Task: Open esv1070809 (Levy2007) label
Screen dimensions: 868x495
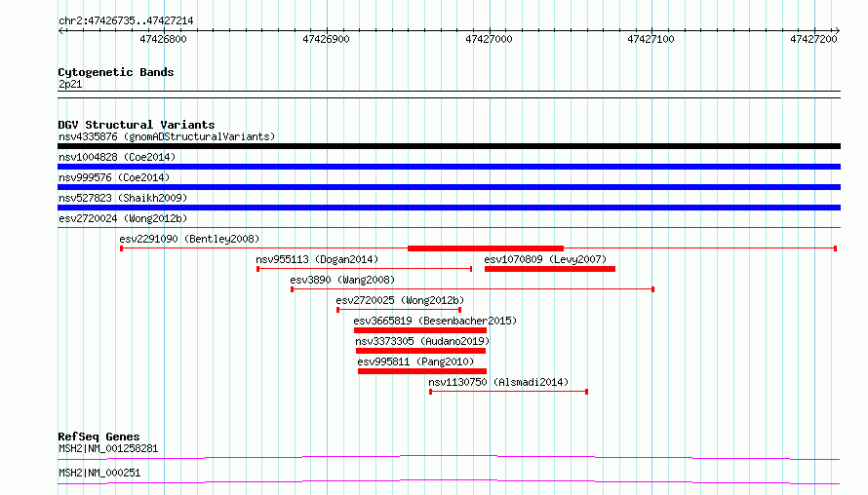Action: click(545, 259)
